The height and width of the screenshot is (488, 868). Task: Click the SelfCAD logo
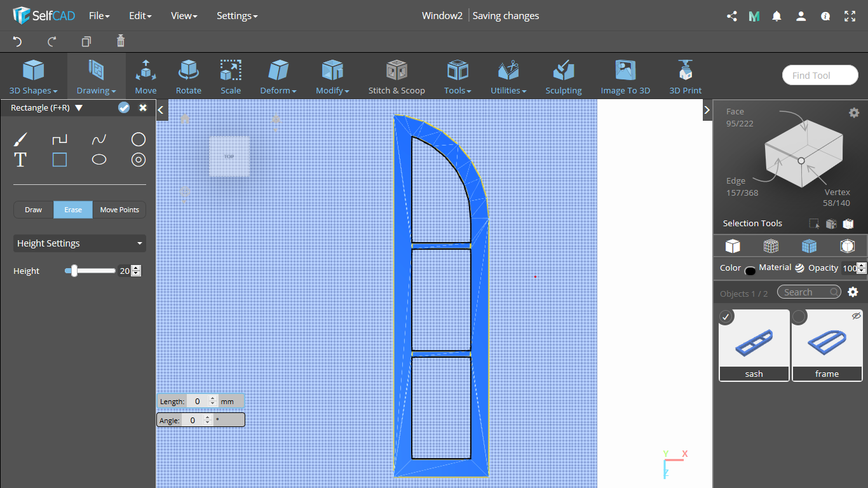click(43, 15)
